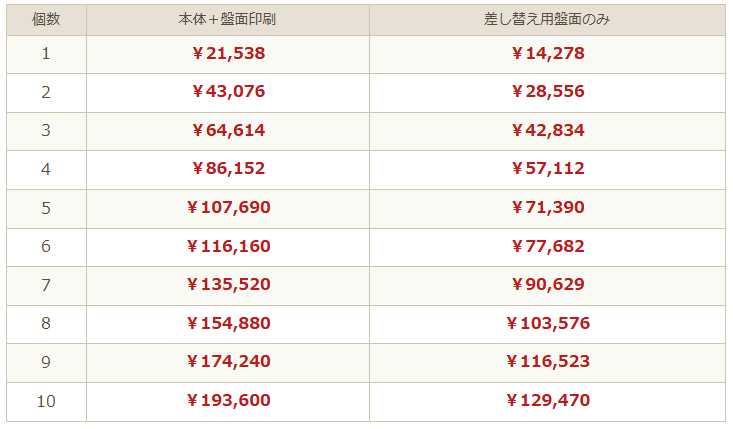The image size is (733, 429).
Task: Click the 個数 column header
Action: click(46, 20)
